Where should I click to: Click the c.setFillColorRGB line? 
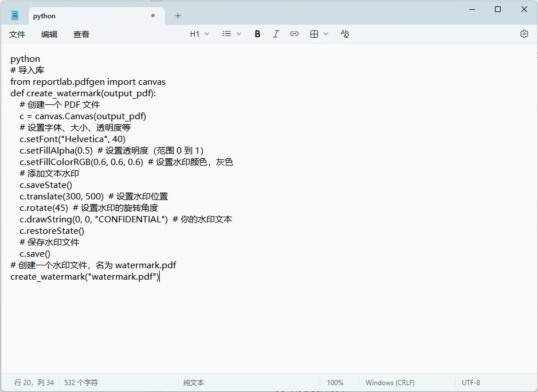point(126,162)
